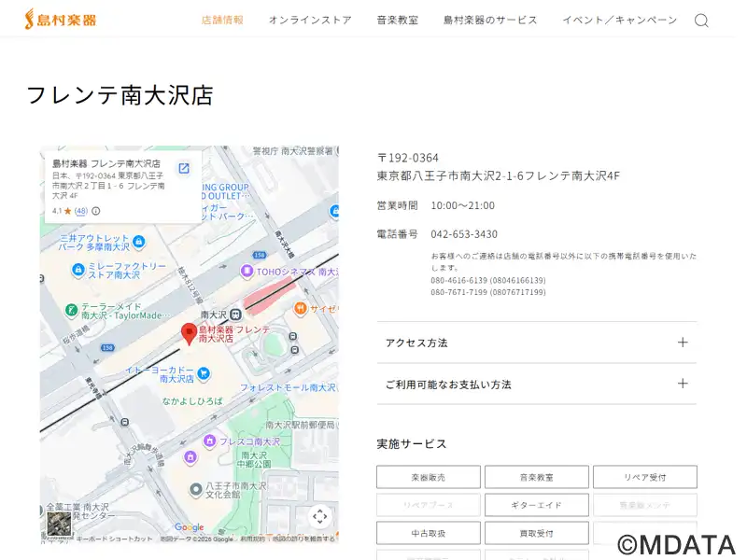747x560 pixels.
Task: Open the イベント／キャンペーン menu
Action: pos(619,20)
